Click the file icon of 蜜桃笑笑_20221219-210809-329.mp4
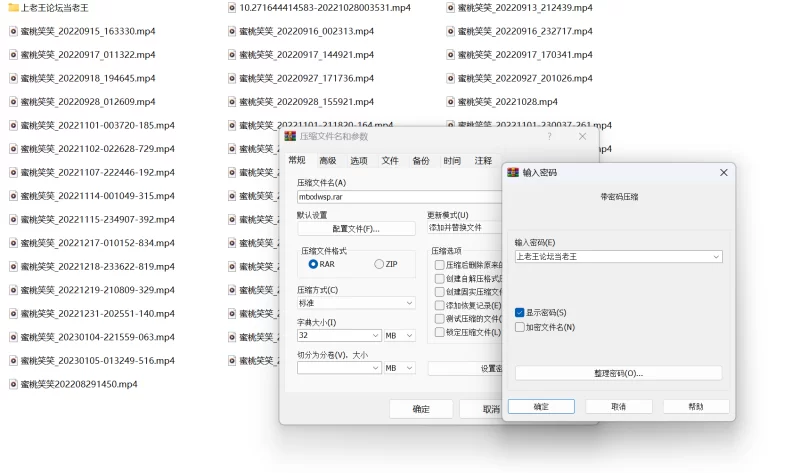The image size is (800, 473). point(13,290)
